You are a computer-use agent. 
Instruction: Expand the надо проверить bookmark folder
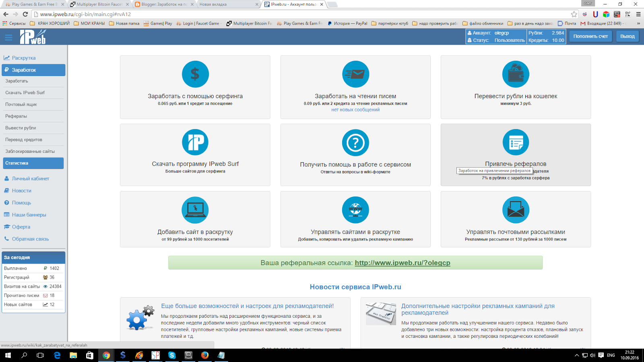435,23
